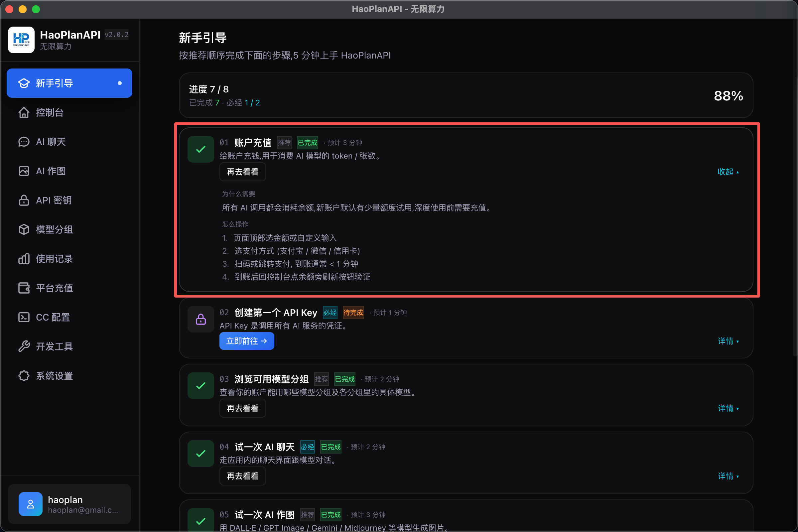This screenshot has height=532, width=798.
Task: Click the 待完成 badge on step 02
Action: (x=353, y=313)
